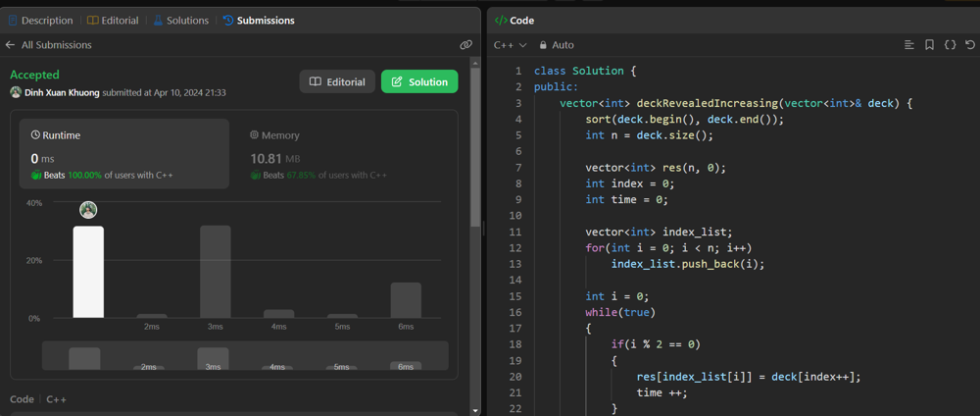980x416 pixels.
Task: Switch to the Solutions tab
Action: click(180, 20)
